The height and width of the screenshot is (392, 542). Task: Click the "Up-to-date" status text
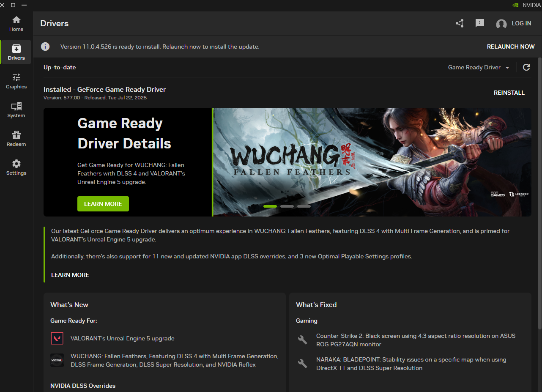tap(60, 67)
